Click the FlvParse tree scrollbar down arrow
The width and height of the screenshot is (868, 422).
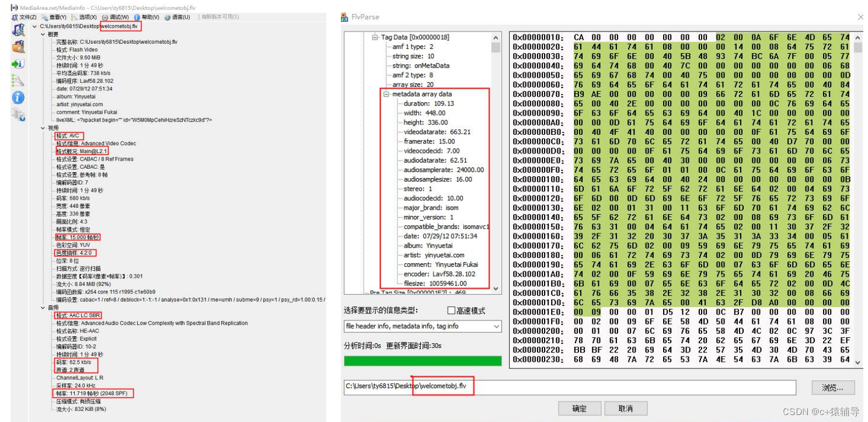point(496,288)
